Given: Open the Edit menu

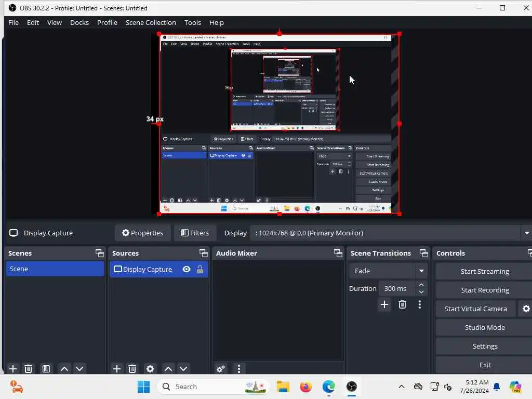Looking at the screenshot, I should pos(33,22).
